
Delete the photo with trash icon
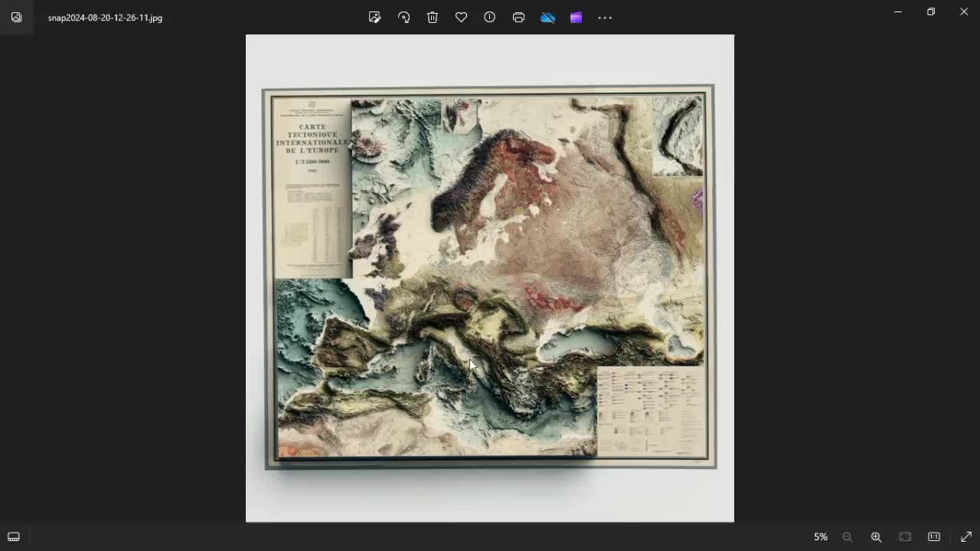[433, 17]
